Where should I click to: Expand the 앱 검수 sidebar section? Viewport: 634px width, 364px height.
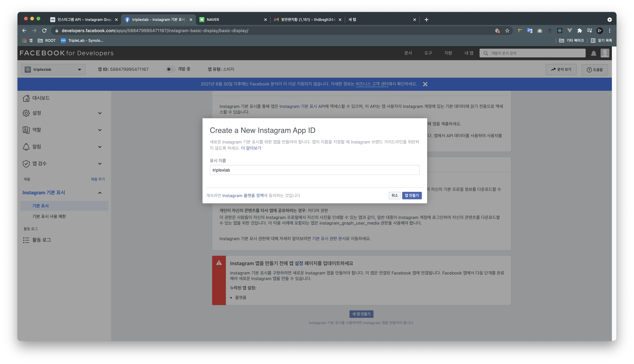click(100, 164)
